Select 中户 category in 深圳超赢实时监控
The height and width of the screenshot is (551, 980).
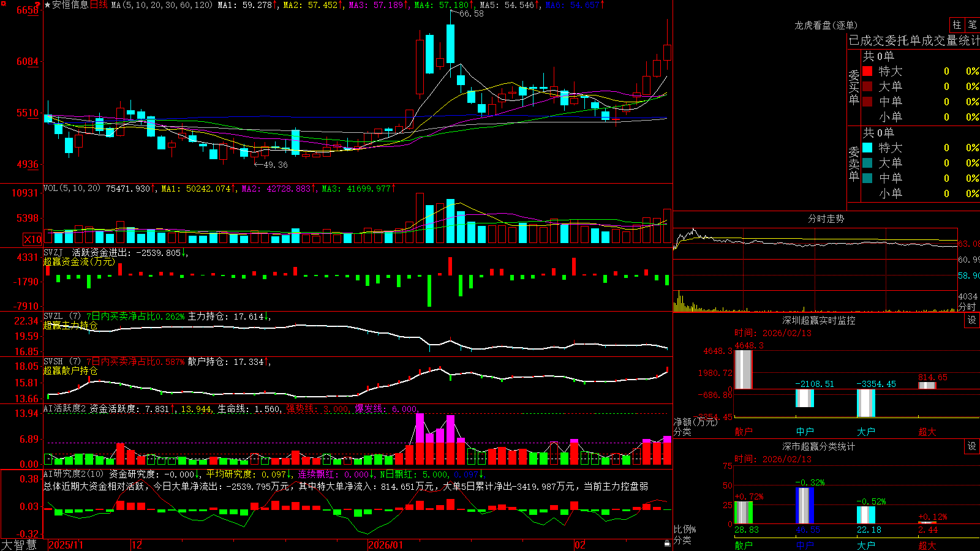(805, 432)
